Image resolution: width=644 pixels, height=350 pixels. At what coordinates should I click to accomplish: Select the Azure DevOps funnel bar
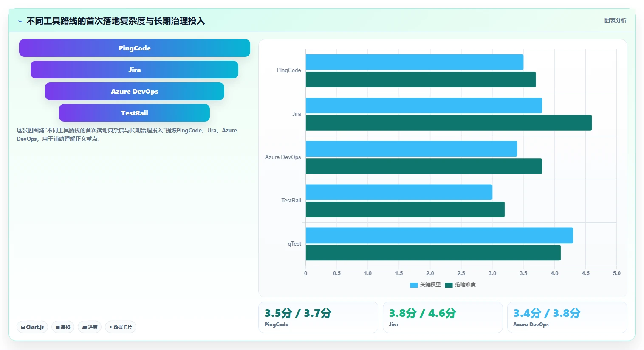(134, 91)
